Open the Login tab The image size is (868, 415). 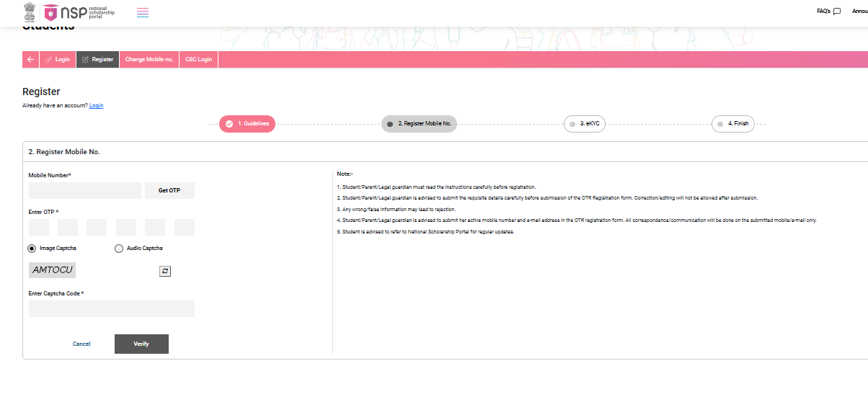click(x=58, y=59)
